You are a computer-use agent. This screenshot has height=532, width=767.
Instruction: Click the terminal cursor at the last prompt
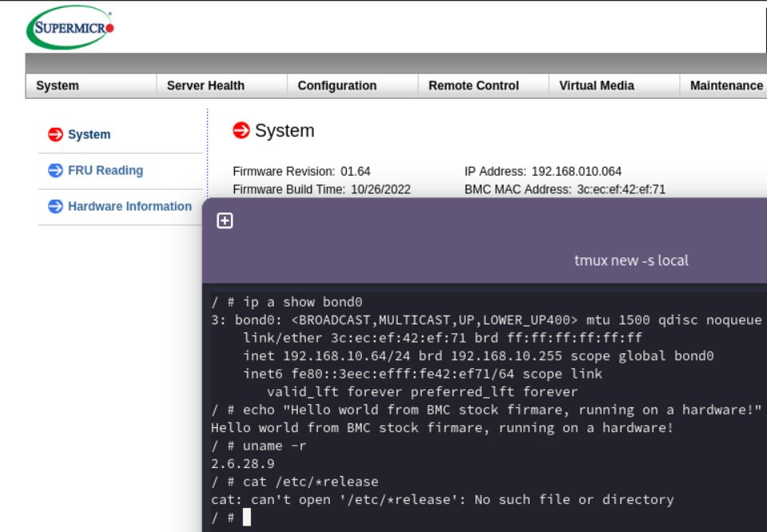(247, 518)
